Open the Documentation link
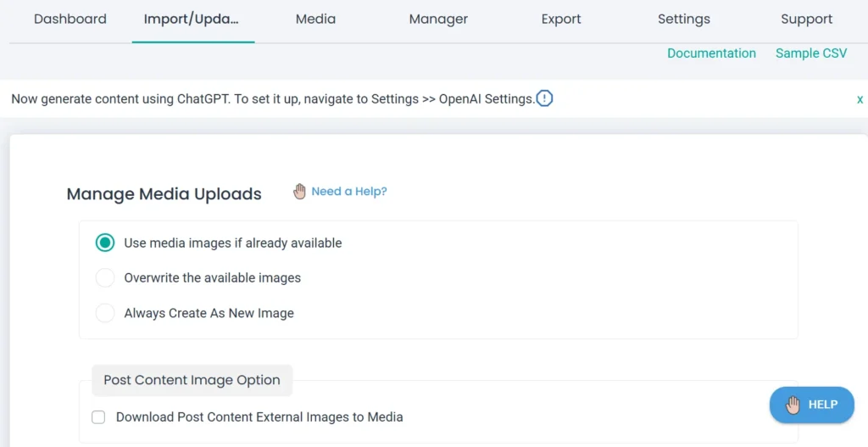 point(711,53)
